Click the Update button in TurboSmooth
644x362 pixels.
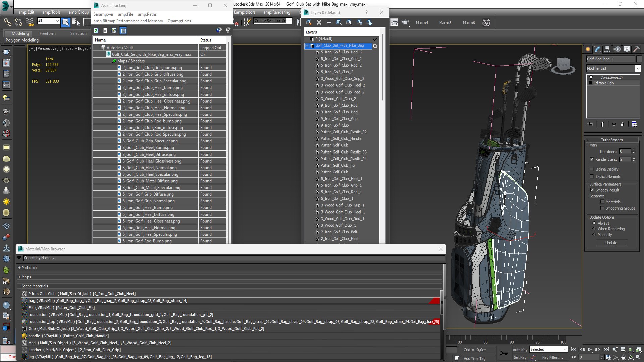611,243
